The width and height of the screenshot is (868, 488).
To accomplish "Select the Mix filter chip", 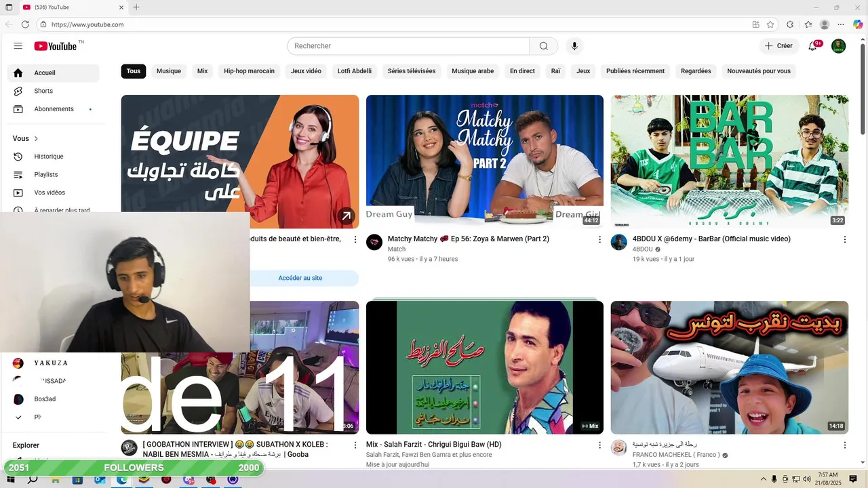I will pos(203,71).
